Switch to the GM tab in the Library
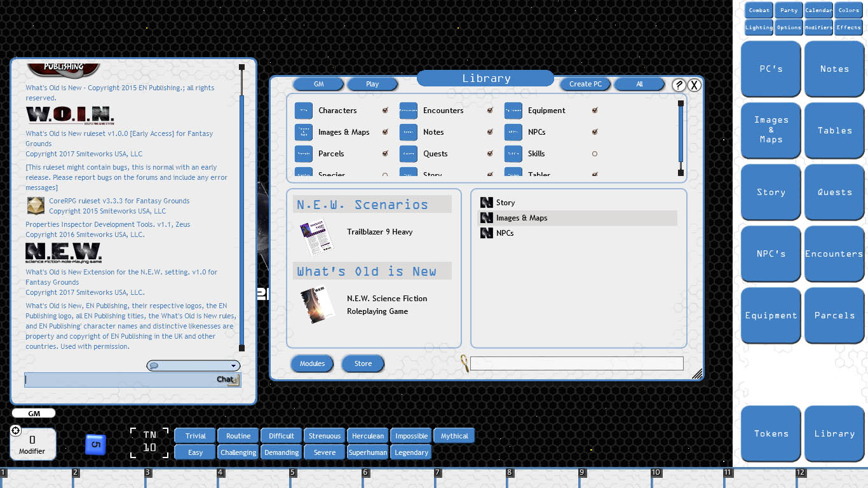The image size is (868, 488). (318, 83)
